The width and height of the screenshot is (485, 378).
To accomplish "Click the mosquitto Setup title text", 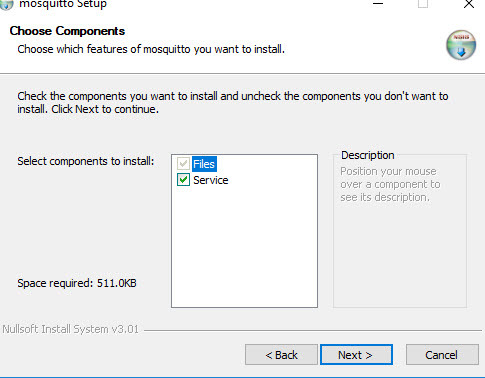I will tap(63, 4).
